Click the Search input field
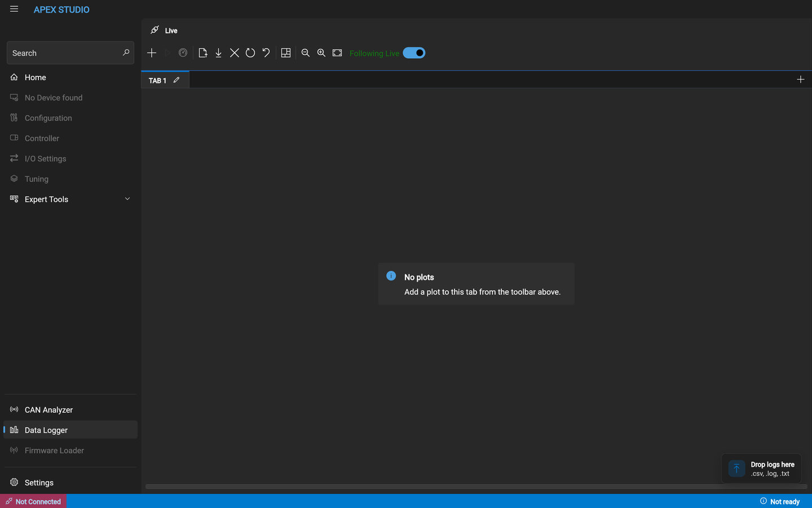This screenshot has height=508, width=812. pyautogui.click(x=70, y=53)
